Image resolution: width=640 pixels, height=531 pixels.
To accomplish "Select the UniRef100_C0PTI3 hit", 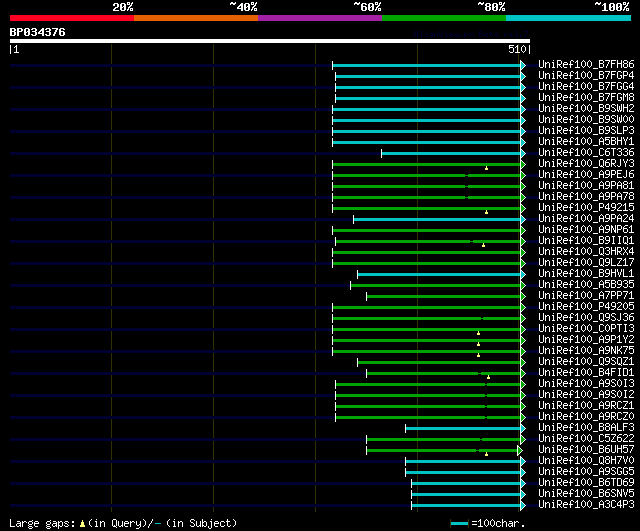I will (x=586, y=329).
